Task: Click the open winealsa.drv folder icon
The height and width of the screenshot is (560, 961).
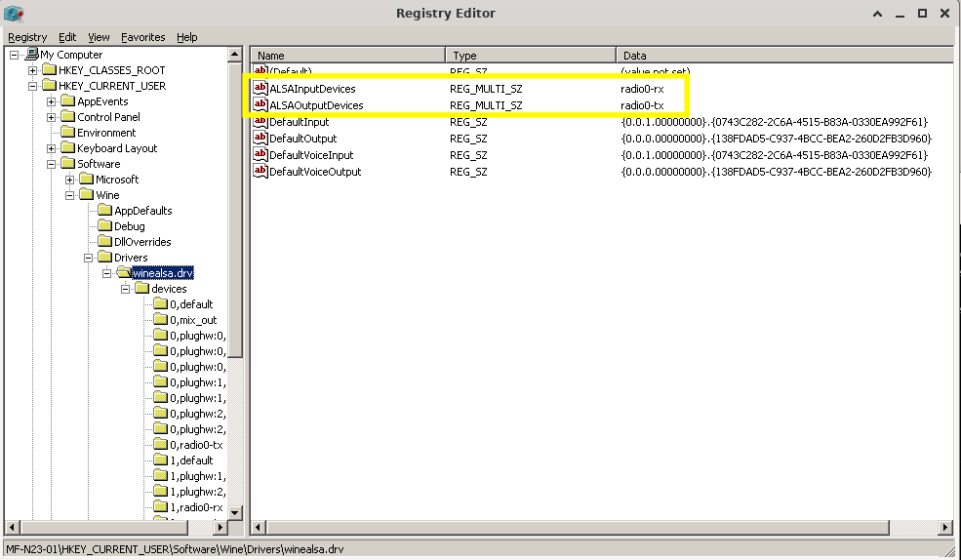Action: coord(124,272)
